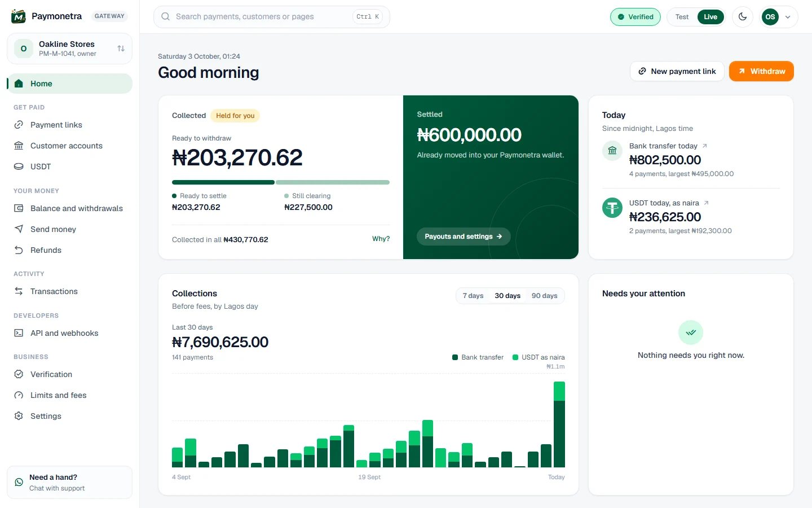Click the Oakline Stores avatar letter O
Screen dimensions: 812x508
coord(24,49)
